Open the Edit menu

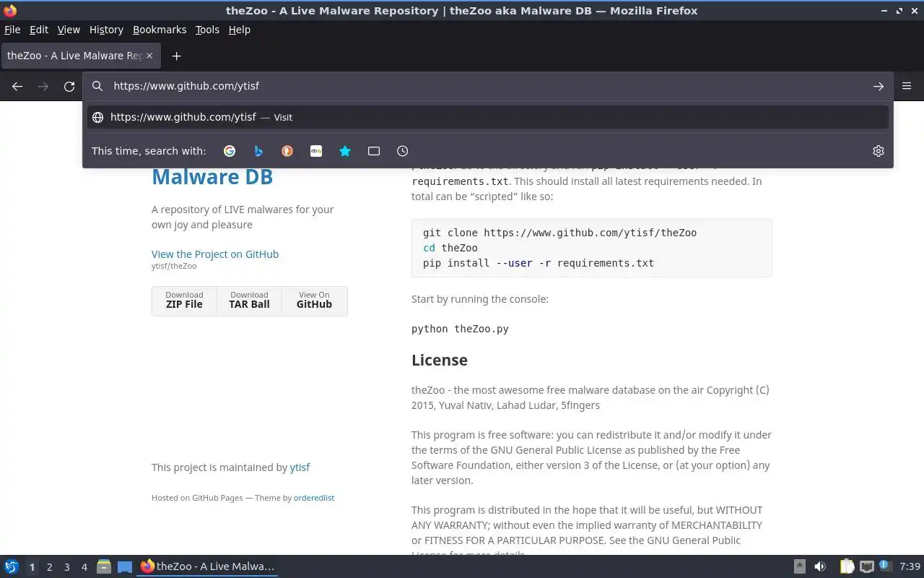[x=39, y=30]
